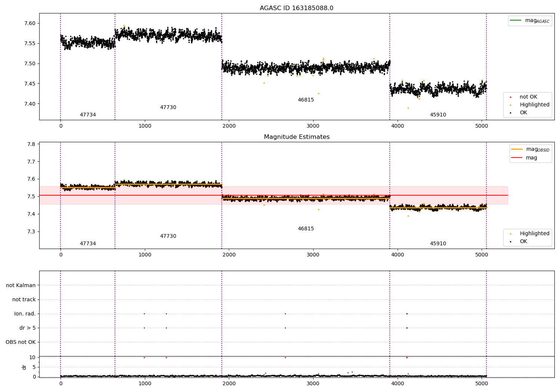Click red dr marker near x=2670
Screen dimensions: 560x392
coord(285,358)
